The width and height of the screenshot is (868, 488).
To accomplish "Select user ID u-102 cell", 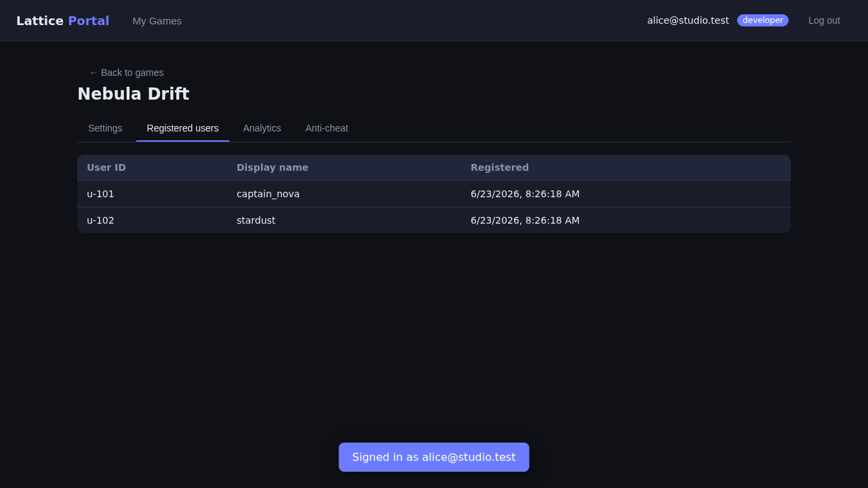I will tap(152, 220).
